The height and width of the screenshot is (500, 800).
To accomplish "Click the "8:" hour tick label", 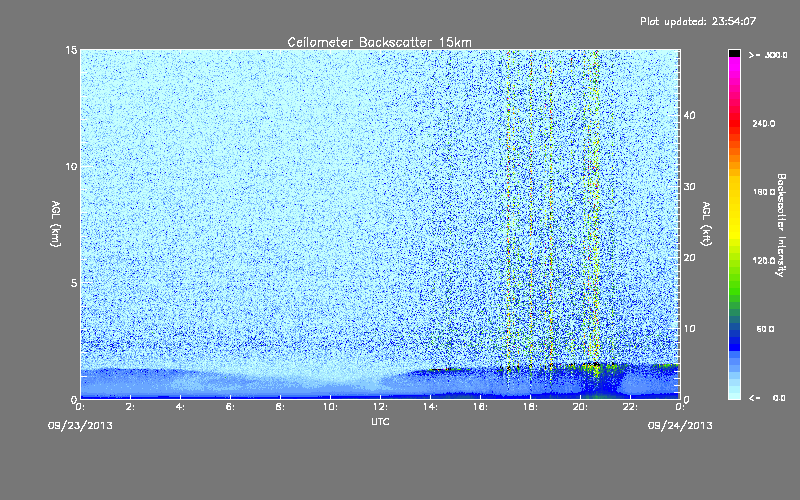I will pos(280,407).
